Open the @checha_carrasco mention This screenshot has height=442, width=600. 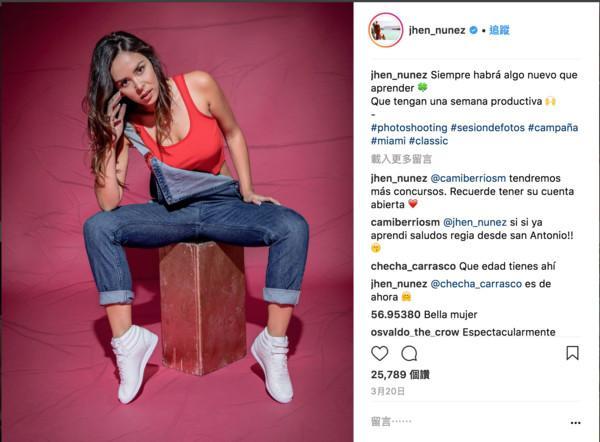click(x=476, y=284)
